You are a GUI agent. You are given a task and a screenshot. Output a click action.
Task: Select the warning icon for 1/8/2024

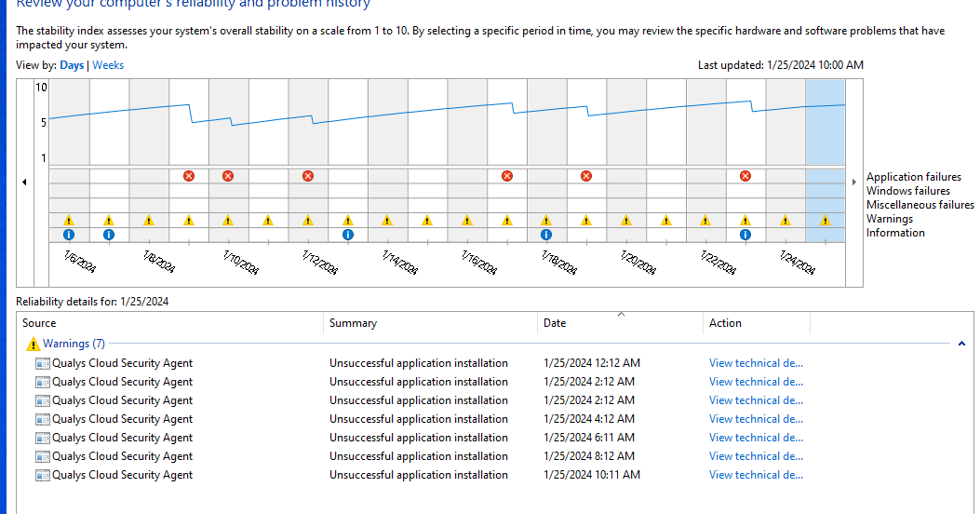click(x=149, y=220)
